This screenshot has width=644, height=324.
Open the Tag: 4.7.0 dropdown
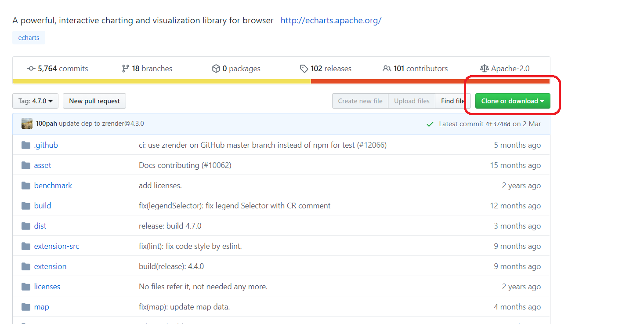click(x=35, y=101)
